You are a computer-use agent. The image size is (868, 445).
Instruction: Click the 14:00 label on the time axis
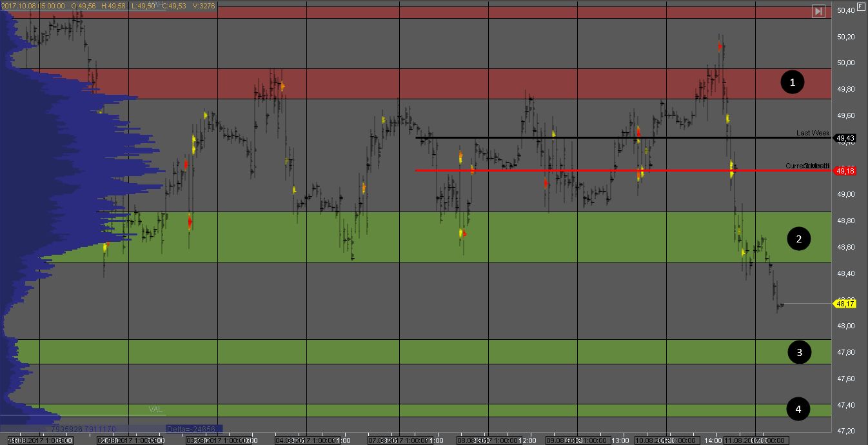coord(713,440)
